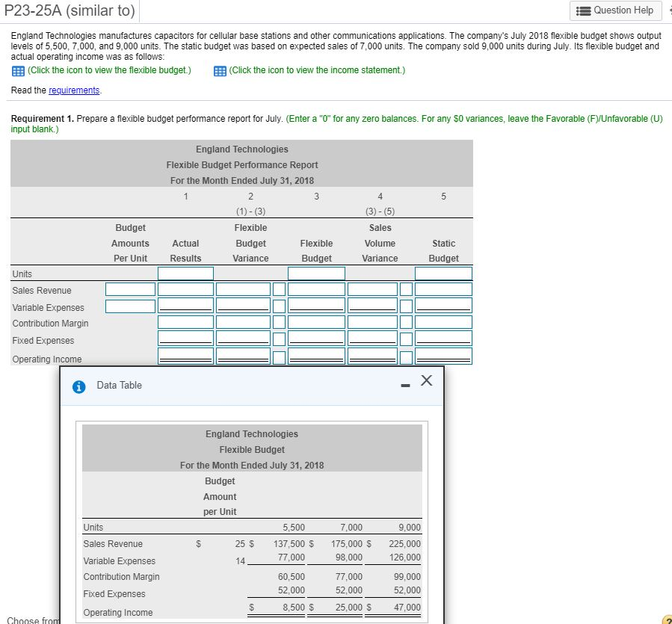Minimize the Data Table popup
This screenshot has height=624, width=672.
point(405,386)
